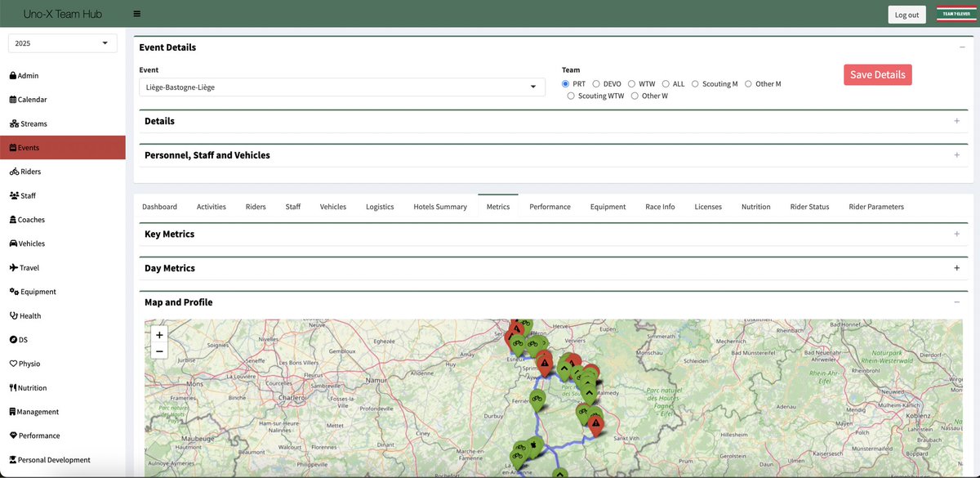980x478 pixels.
Task: Open Streams section
Action: click(28, 124)
